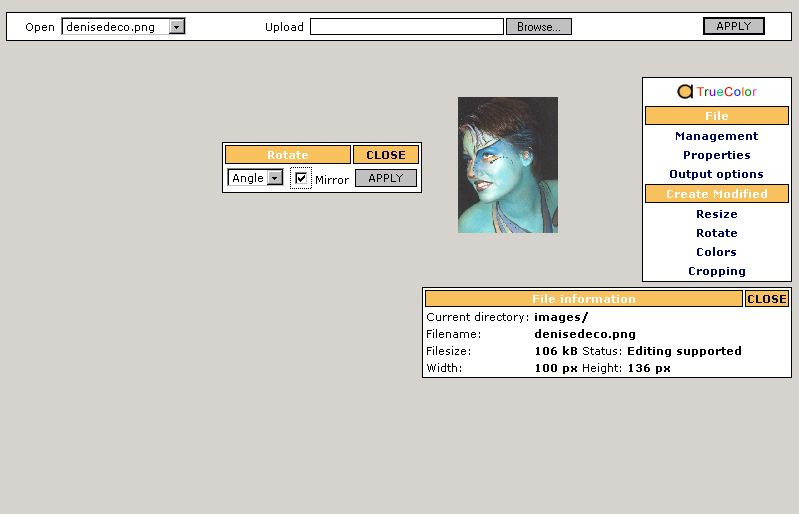Click the Upload file path field
The height and width of the screenshot is (514, 799).
tap(406, 27)
